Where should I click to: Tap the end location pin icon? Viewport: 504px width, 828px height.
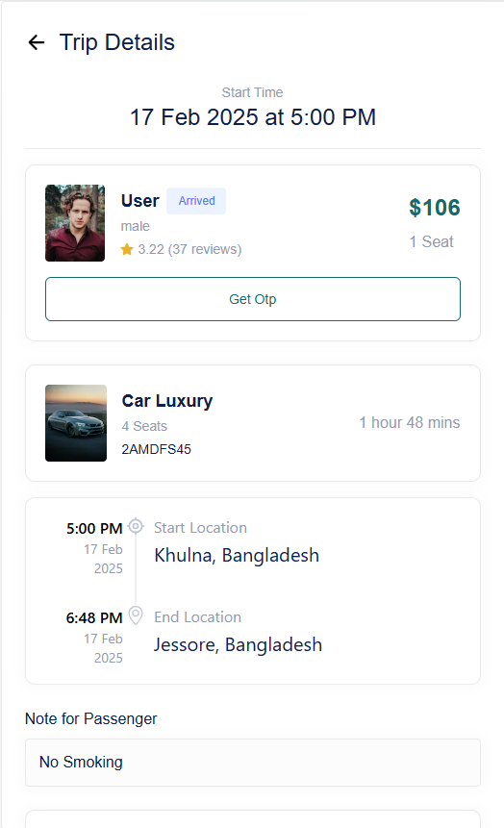click(x=136, y=615)
